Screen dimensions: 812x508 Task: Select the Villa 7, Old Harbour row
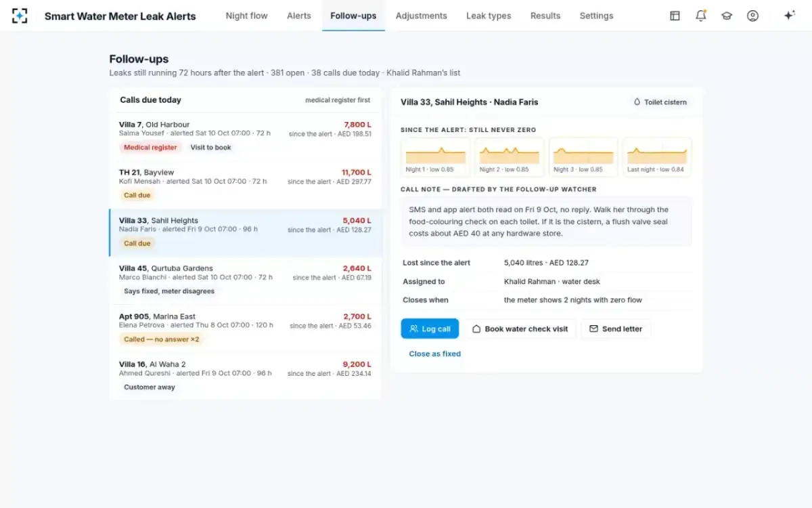tap(245, 137)
